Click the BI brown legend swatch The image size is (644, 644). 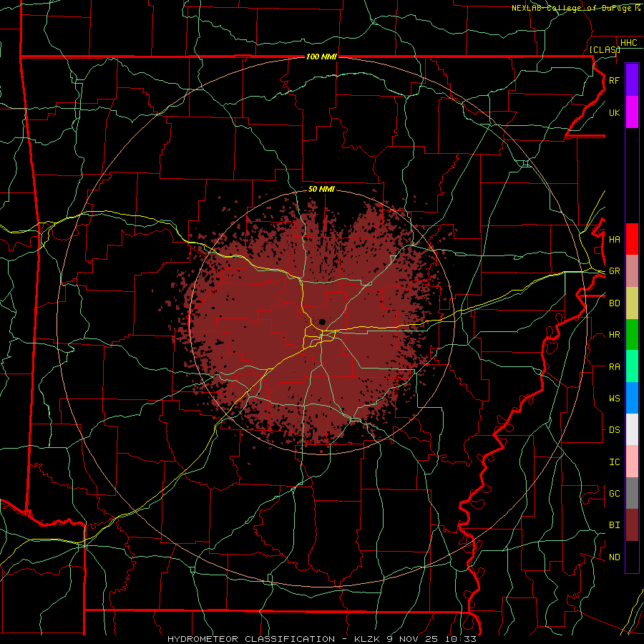pos(632,525)
